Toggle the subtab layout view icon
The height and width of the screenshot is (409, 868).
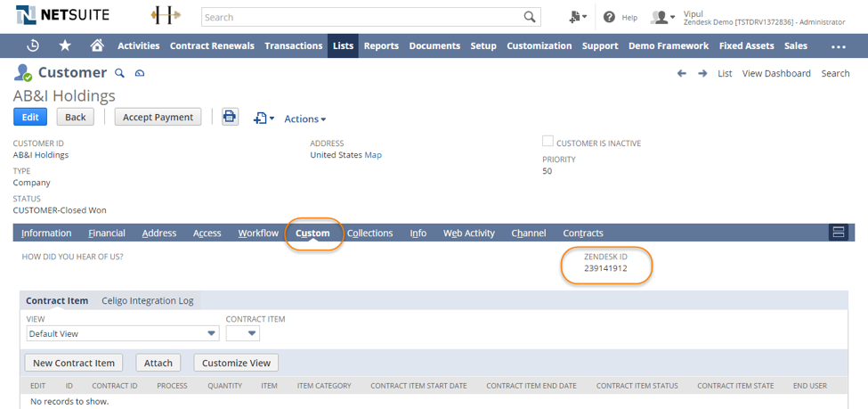838,233
